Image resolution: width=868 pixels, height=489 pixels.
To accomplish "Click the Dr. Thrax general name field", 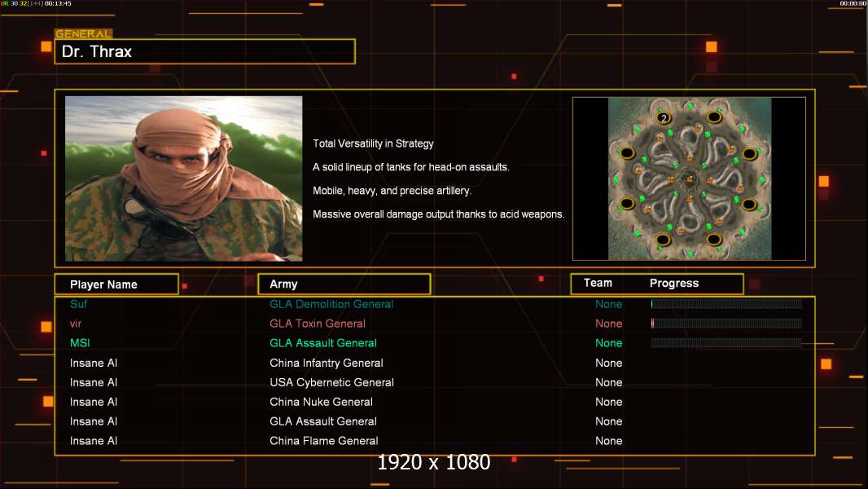I will (205, 51).
